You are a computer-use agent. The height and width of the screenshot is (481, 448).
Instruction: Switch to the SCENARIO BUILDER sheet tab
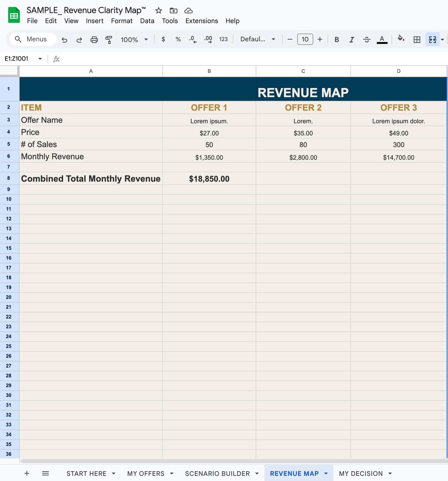[217, 474]
